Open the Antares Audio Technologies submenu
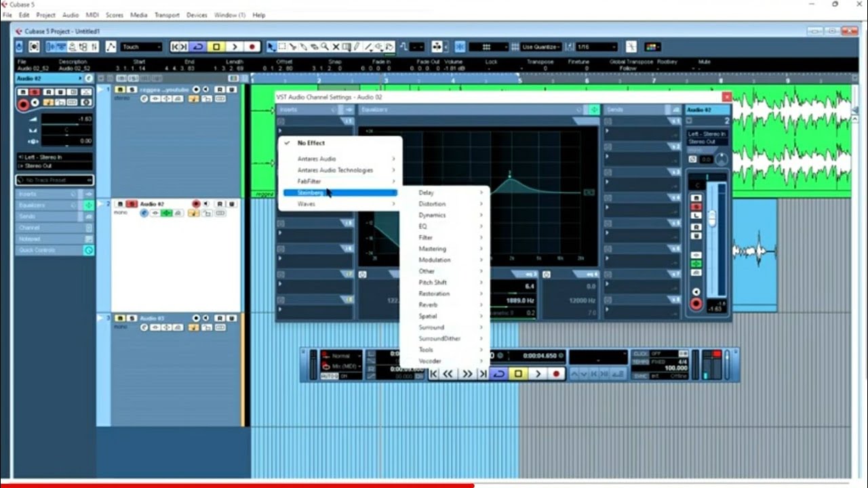 point(340,170)
